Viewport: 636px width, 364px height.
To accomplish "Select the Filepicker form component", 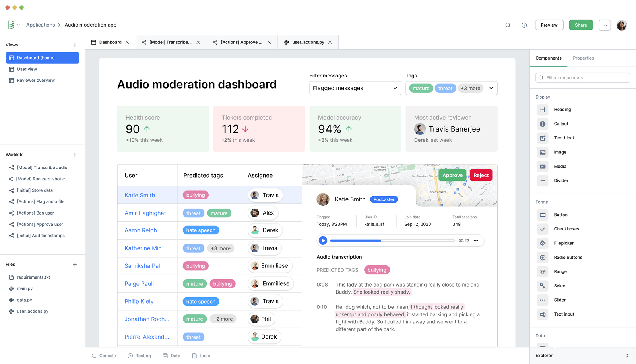I will tap(564, 243).
